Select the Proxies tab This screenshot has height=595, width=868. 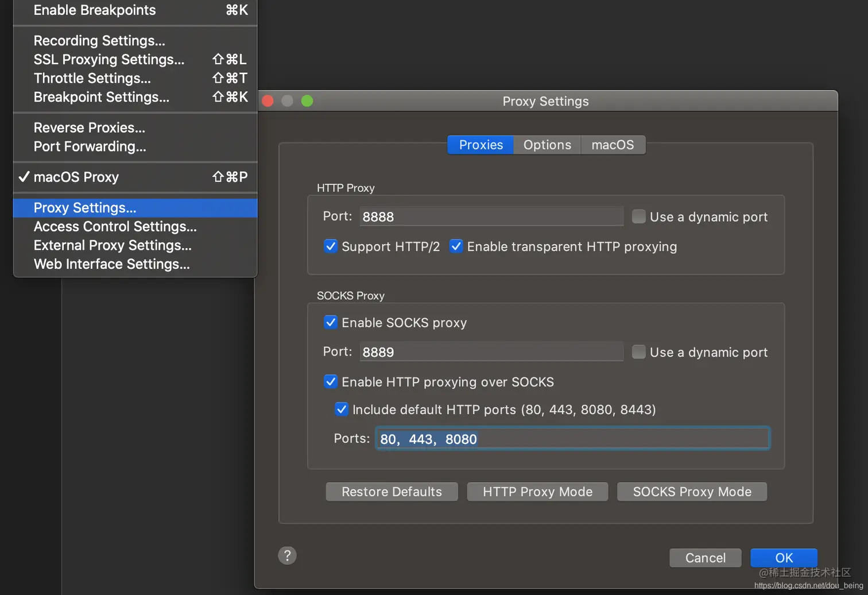coord(480,145)
